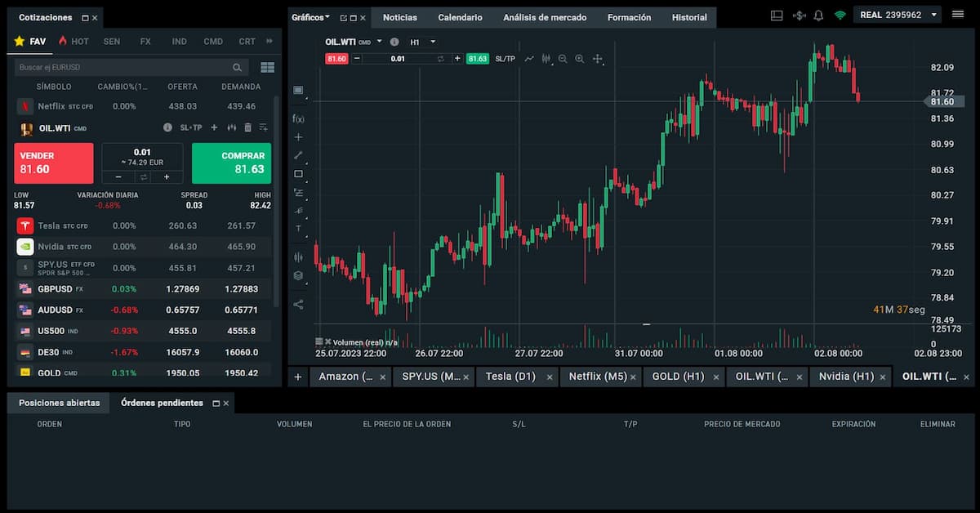This screenshot has width=980, height=513.
Task: Select the trend line drawing tool
Action: click(x=298, y=155)
